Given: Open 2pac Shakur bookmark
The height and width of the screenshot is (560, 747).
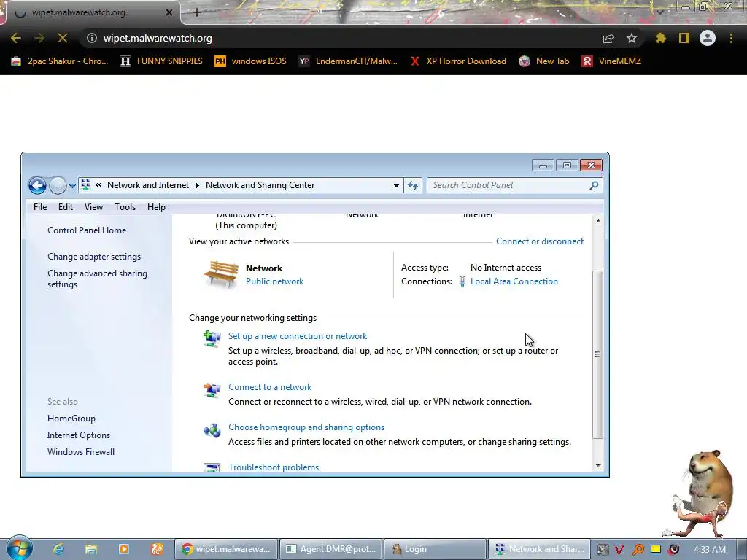Looking at the screenshot, I should (60, 61).
